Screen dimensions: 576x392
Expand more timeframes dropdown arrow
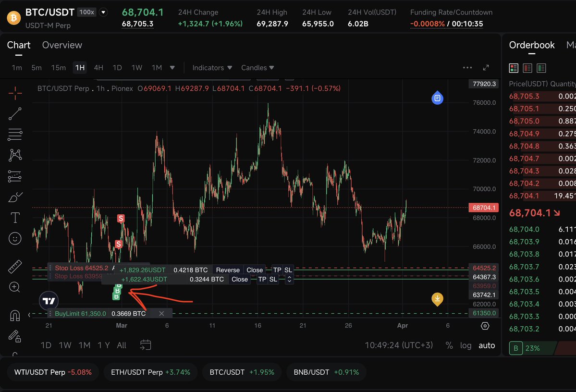click(172, 68)
